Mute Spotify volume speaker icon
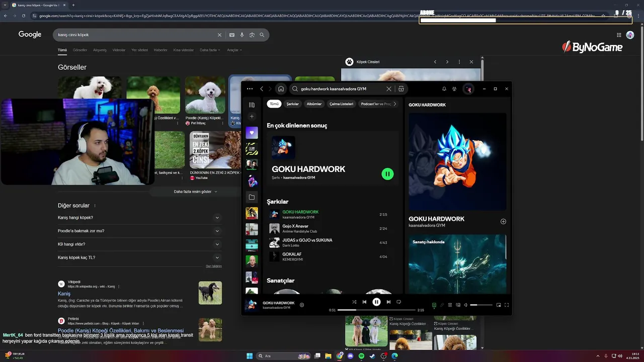644x362 pixels. coord(466,305)
